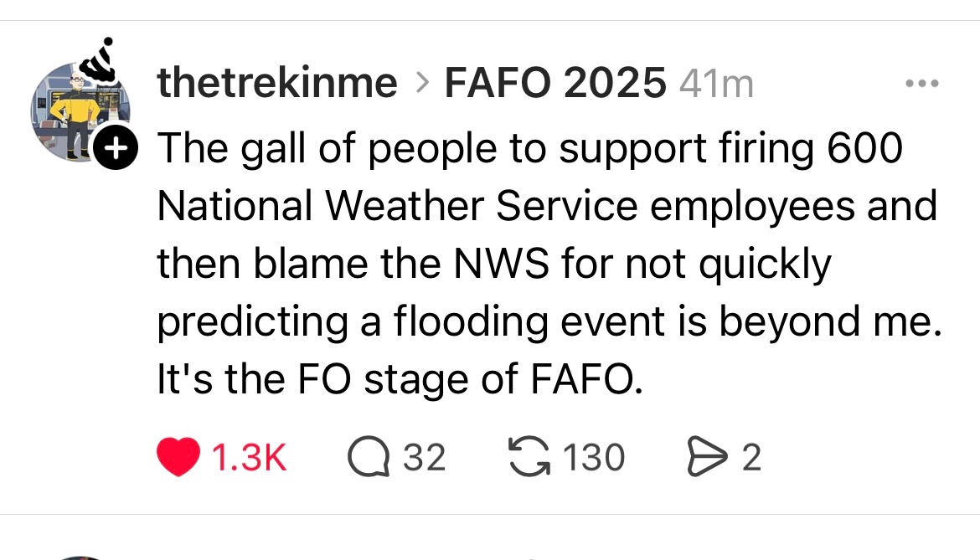The width and height of the screenshot is (980, 560).
Task: Click the chevron arrow after thetrekinme
Action: click(421, 84)
